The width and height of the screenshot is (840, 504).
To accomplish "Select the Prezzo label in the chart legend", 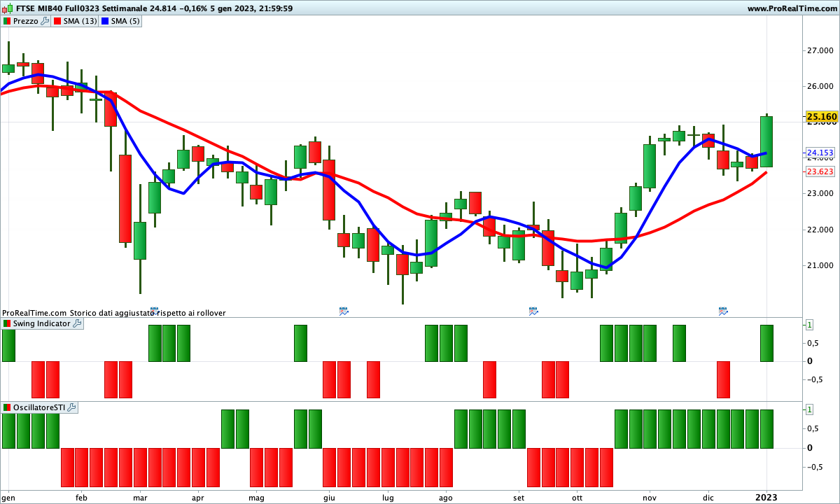I will click(26, 21).
